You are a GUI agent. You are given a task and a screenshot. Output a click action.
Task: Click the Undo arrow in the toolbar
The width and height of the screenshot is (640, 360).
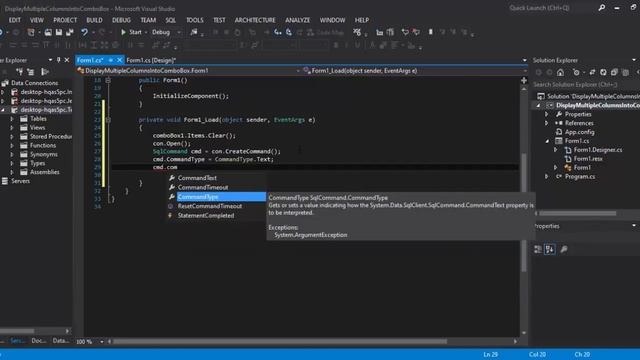tap(84, 32)
